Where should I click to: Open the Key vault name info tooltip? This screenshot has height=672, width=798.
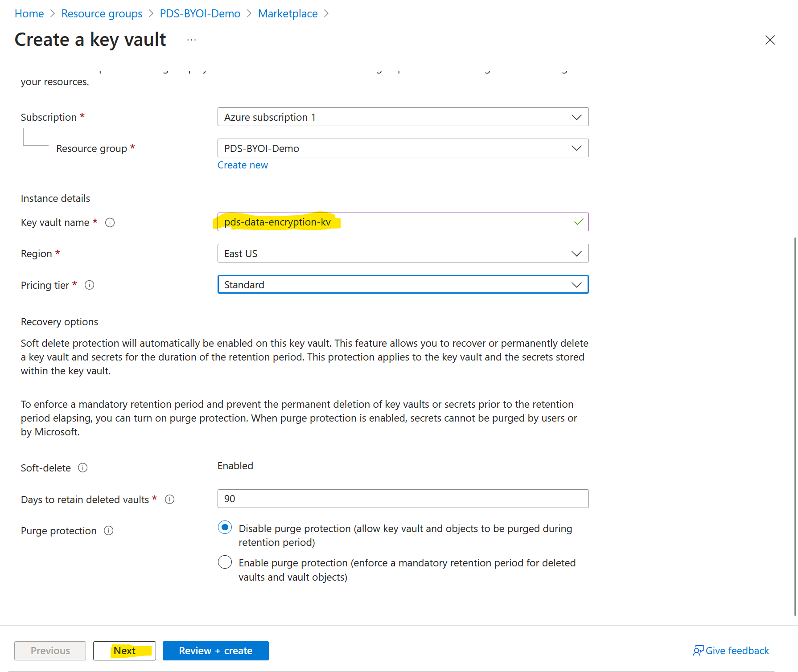(110, 222)
